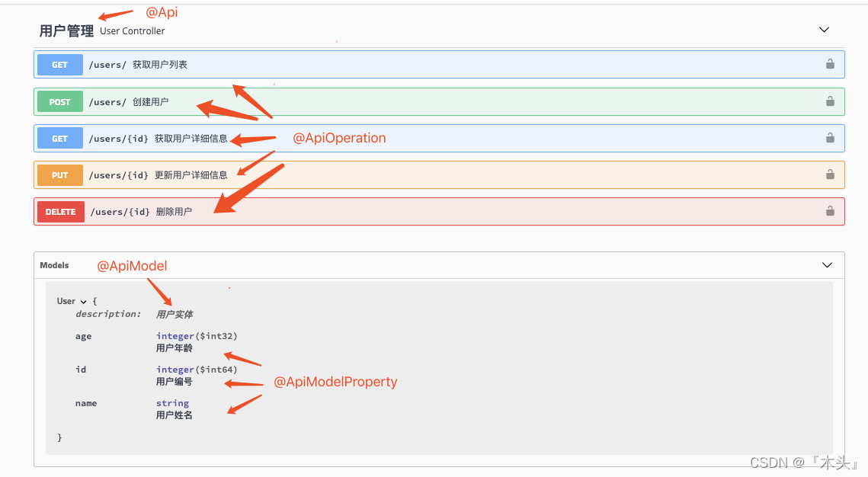The width and height of the screenshot is (868, 477).
Task: Click the Models section title
Action: pyautogui.click(x=54, y=266)
